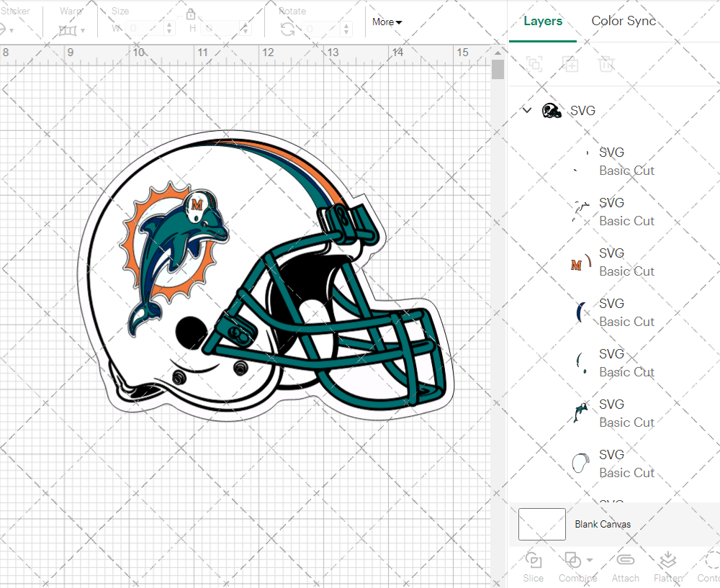Click the Combine shapes icon

(x=573, y=560)
